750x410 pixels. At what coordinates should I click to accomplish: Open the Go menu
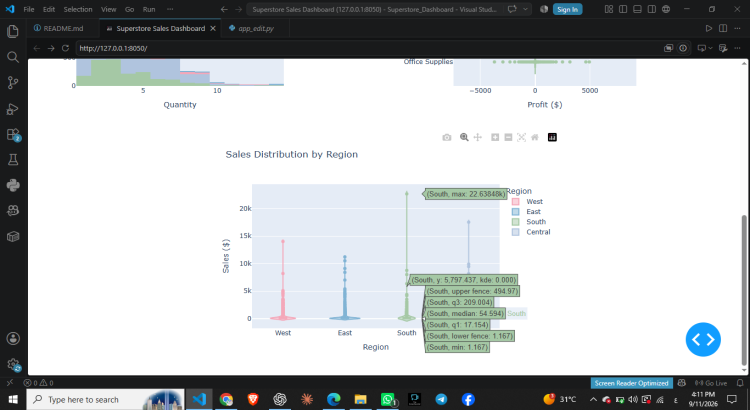point(129,9)
